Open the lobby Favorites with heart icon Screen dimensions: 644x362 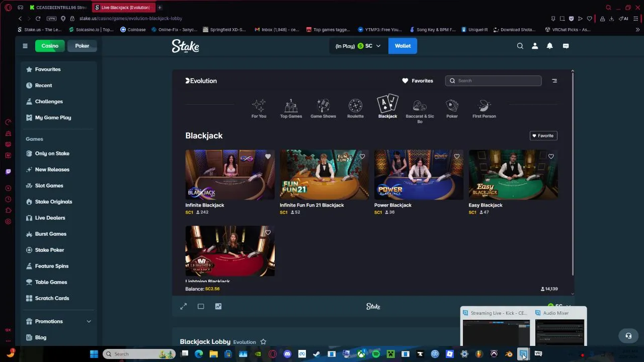417,80
